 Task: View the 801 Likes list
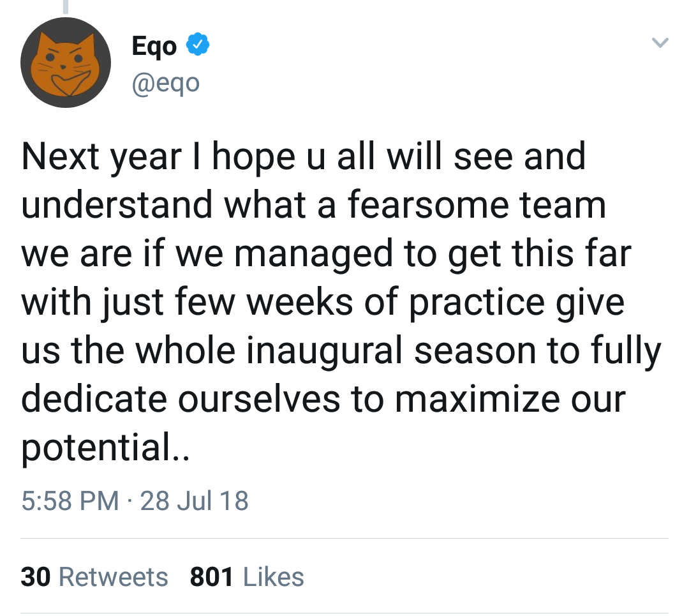(247, 577)
